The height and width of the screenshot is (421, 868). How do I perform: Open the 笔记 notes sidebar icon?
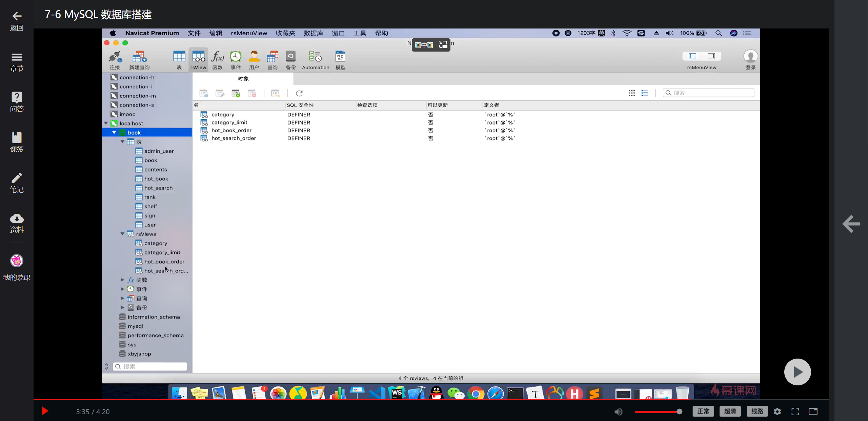[17, 183]
